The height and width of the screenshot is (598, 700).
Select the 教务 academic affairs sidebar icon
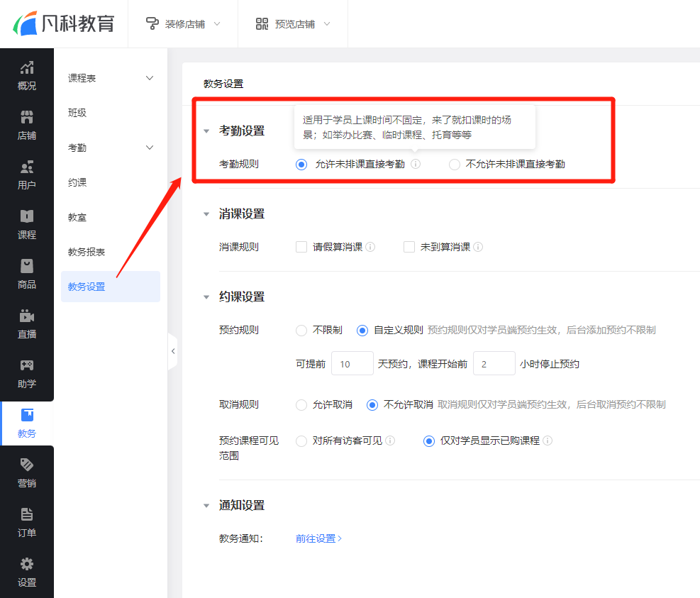coord(27,416)
